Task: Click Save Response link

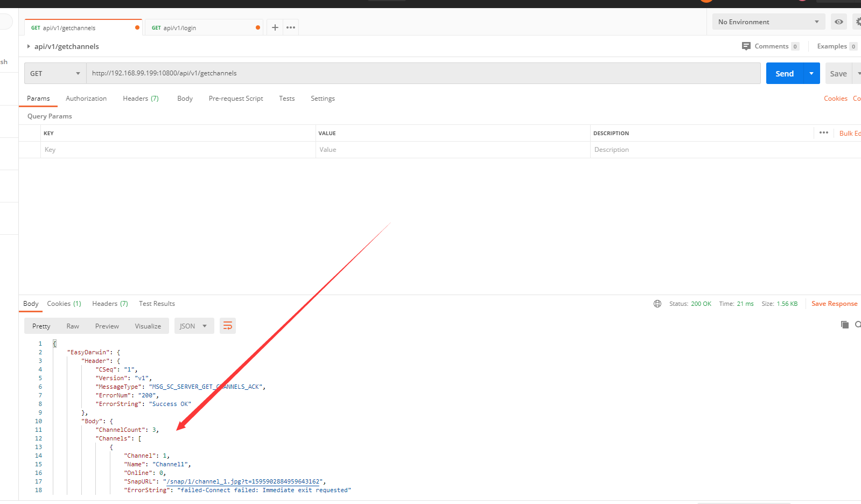Action: (x=834, y=304)
